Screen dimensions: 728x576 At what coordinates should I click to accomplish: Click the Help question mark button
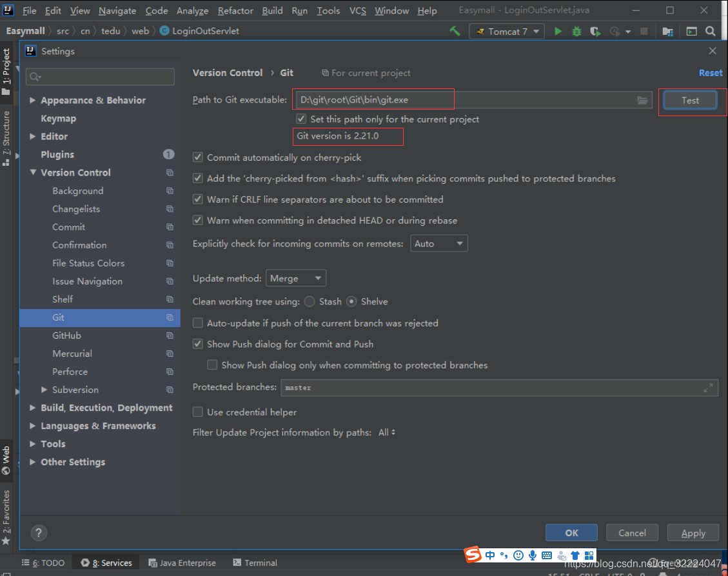[x=39, y=533]
